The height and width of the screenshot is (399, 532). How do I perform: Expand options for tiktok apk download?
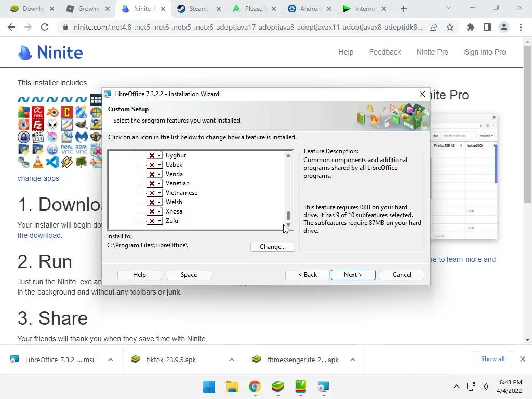232,360
